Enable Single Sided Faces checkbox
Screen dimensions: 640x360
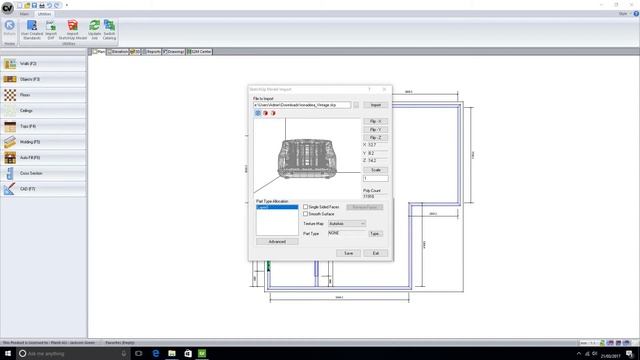(x=305, y=207)
